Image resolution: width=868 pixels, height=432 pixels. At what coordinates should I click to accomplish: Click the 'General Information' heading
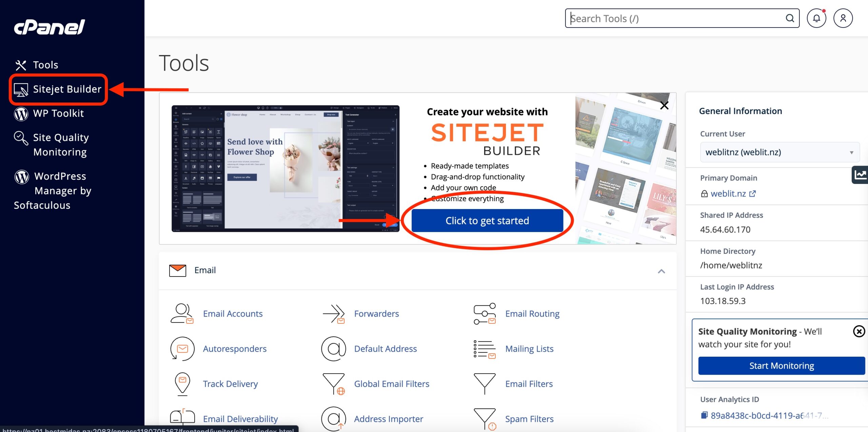[x=741, y=111]
